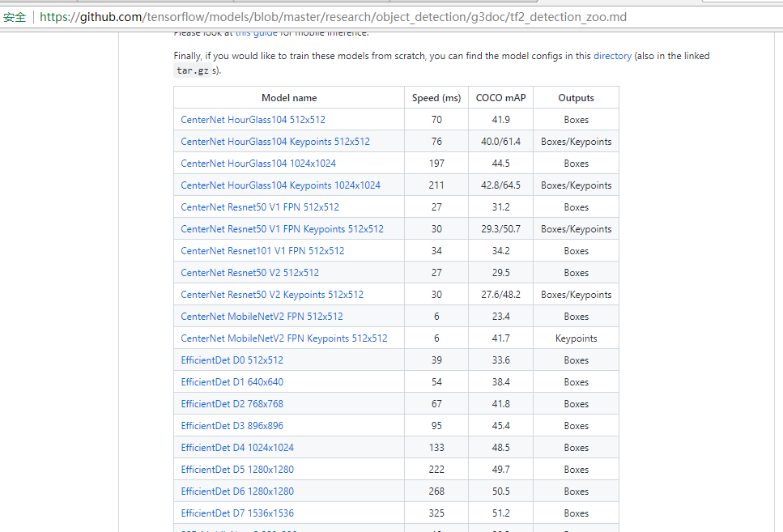The height and width of the screenshot is (532, 783).
Task: Click COCO mAP value 44.5
Action: (501, 164)
